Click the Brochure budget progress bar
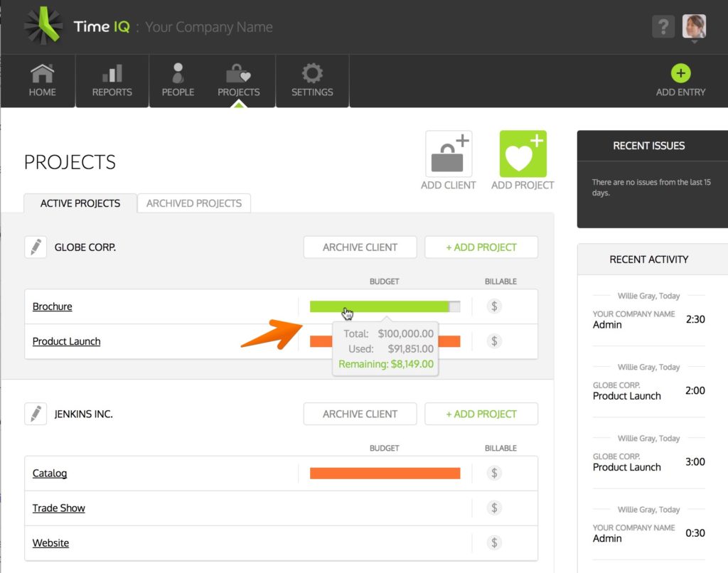This screenshot has height=573, width=728. (x=385, y=306)
